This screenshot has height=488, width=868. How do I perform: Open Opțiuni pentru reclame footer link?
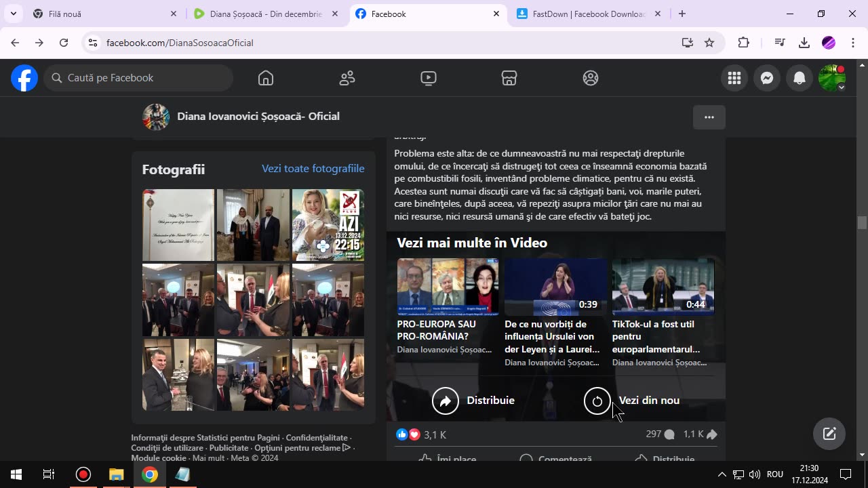coord(302,448)
